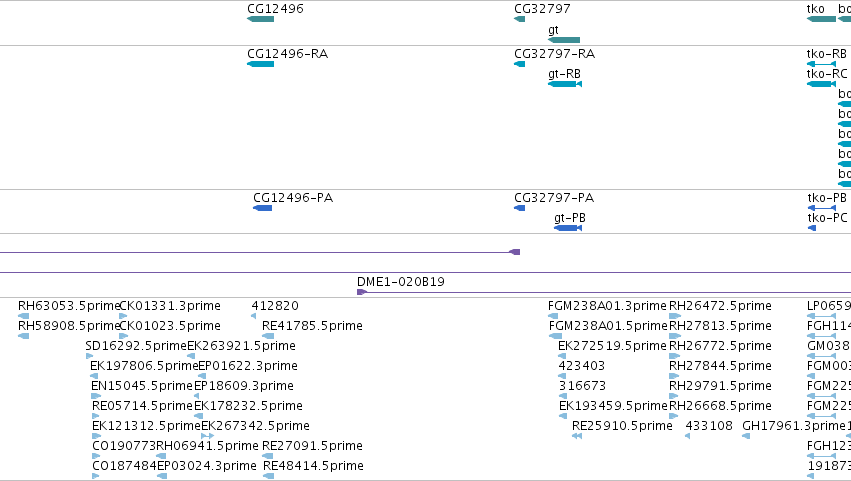This screenshot has height=481, width=851.
Task: Select EST EP03024.3prime
Action: (207, 467)
